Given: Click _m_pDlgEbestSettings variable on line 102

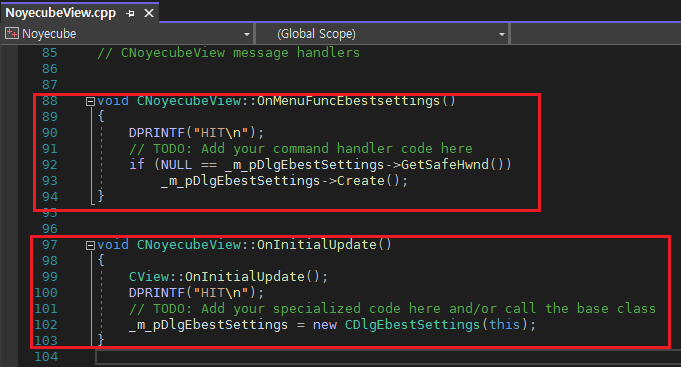Looking at the screenshot, I should [x=208, y=325].
